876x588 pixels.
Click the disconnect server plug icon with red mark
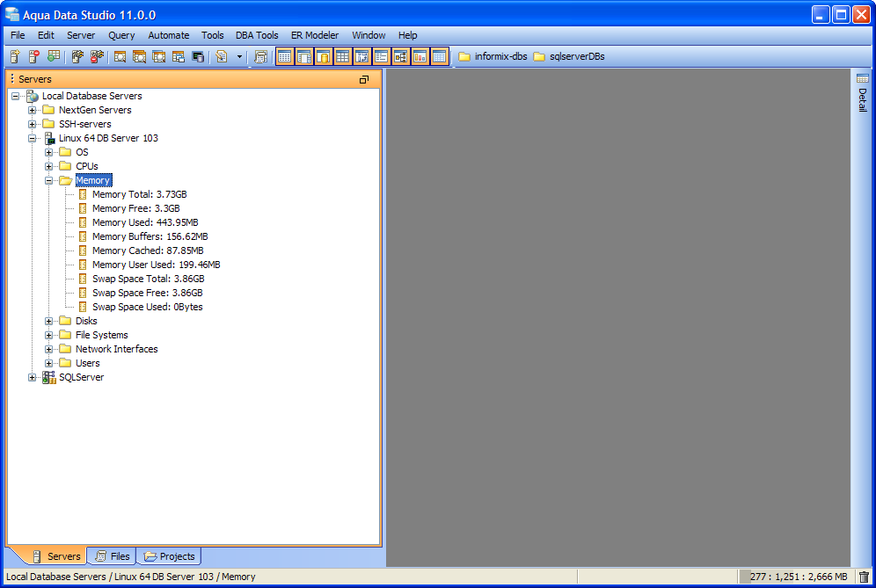tap(98, 56)
